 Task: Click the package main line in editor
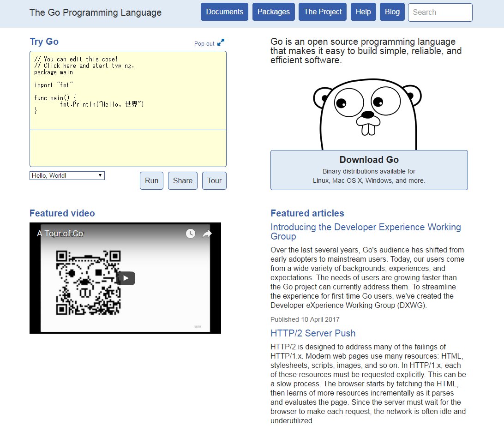(54, 72)
